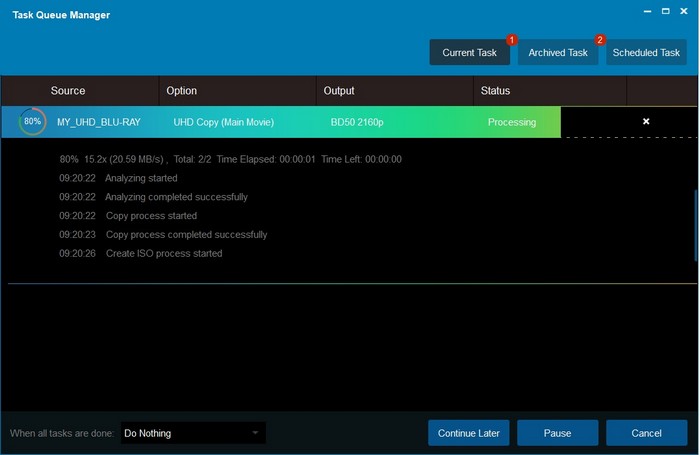Click the Output column header

tap(395, 91)
